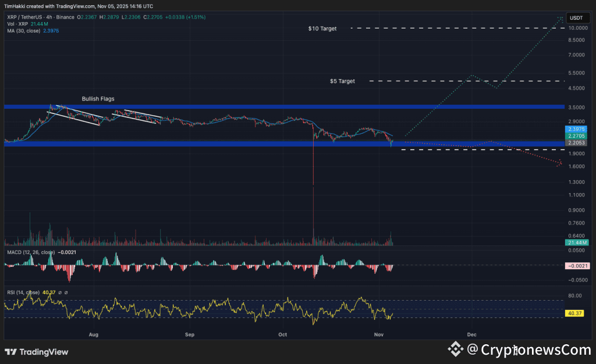
Task: Select Dec on the time axis
Action: [471, 334]
